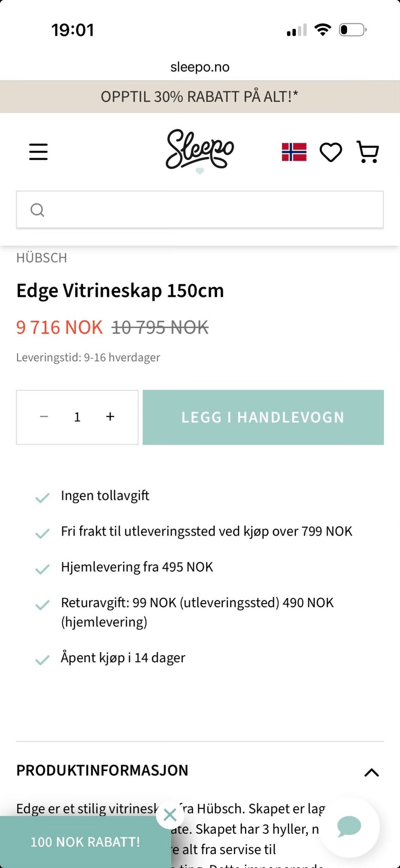
Task: Decrease quantity with minus button
Action: pos(44,417)
